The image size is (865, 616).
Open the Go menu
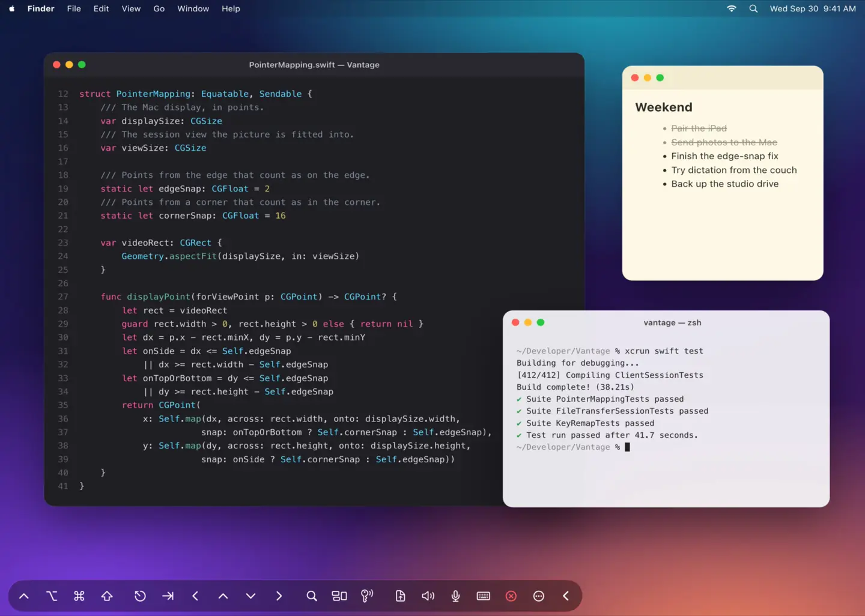point(159,8)
